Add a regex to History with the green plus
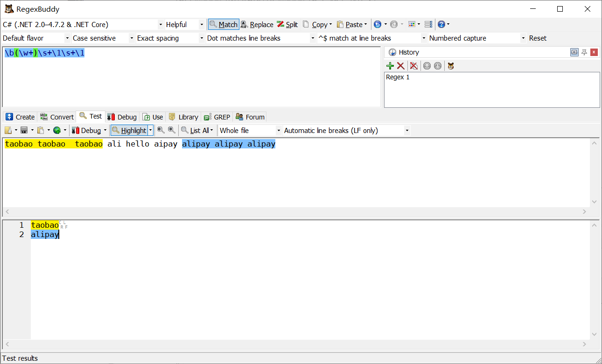The image size is (602, 364). [390, 66]
